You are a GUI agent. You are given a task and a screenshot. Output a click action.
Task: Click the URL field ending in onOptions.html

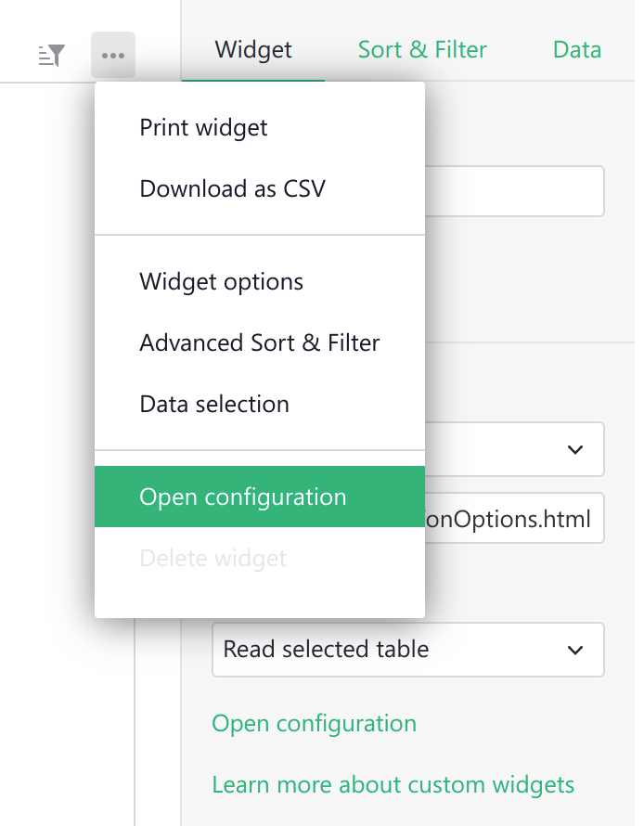coord(520,518)
